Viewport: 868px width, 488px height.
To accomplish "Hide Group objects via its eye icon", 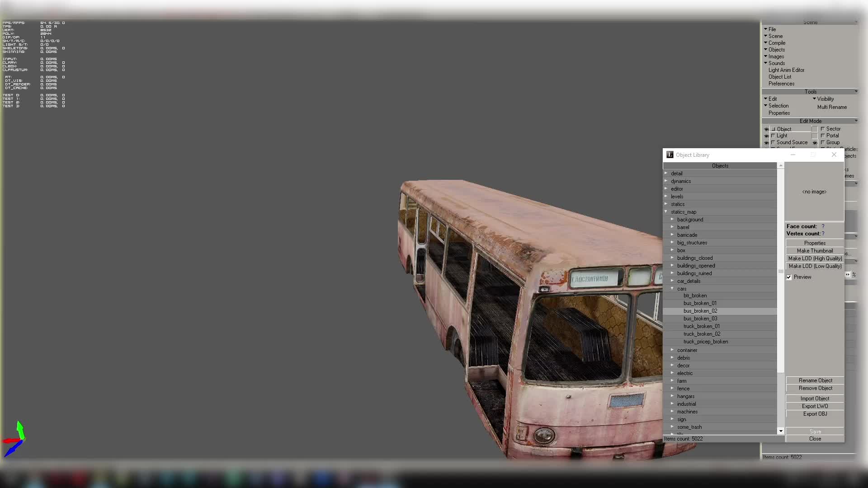I will pyautogui.click(x=816, y=142).
